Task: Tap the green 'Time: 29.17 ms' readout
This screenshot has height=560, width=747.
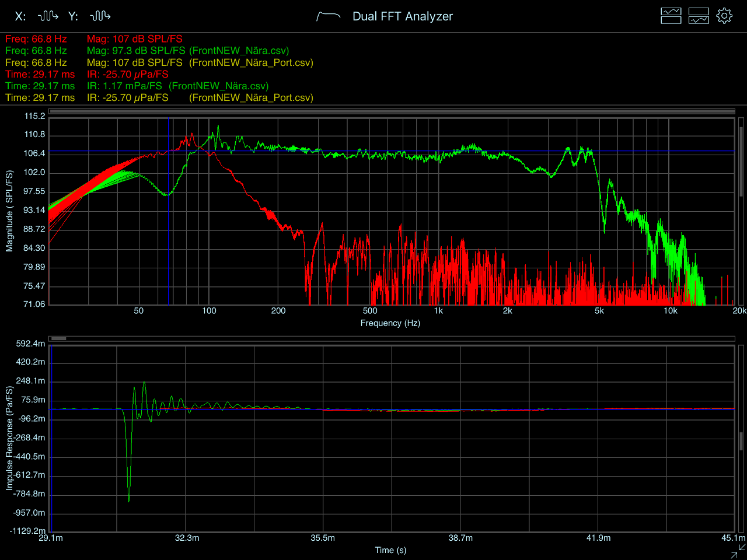Action: pyautogui.click(x=40, y=86)
